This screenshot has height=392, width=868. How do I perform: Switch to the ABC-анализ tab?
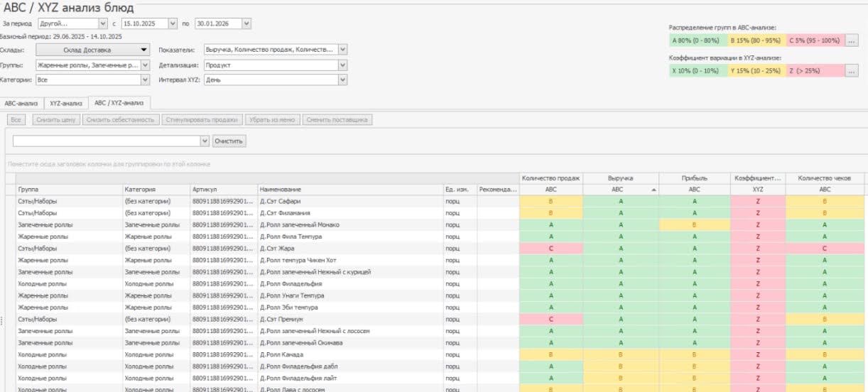click(x=21, y=104)
